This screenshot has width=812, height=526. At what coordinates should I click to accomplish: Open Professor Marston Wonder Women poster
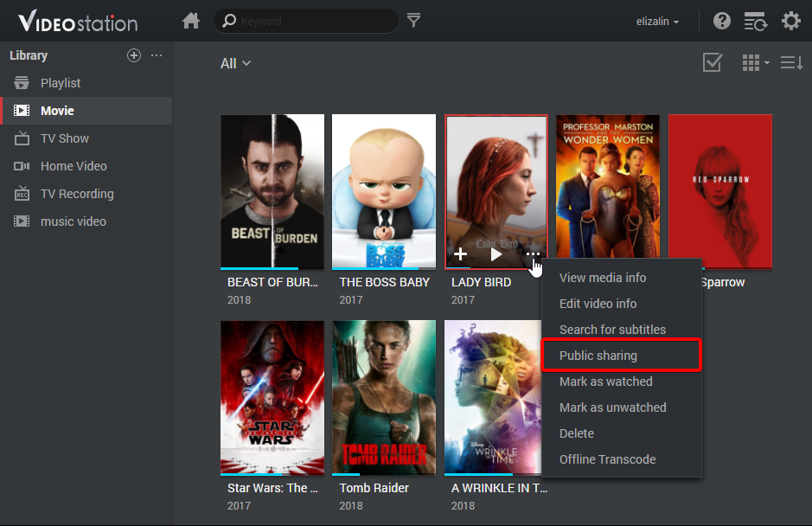click(x=608, y=187)
